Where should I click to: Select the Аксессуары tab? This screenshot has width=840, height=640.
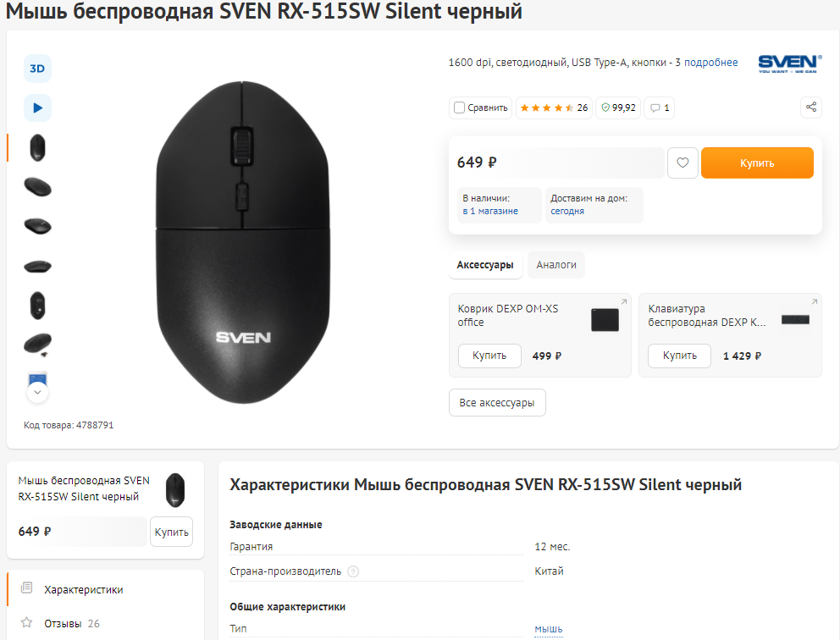485,265
